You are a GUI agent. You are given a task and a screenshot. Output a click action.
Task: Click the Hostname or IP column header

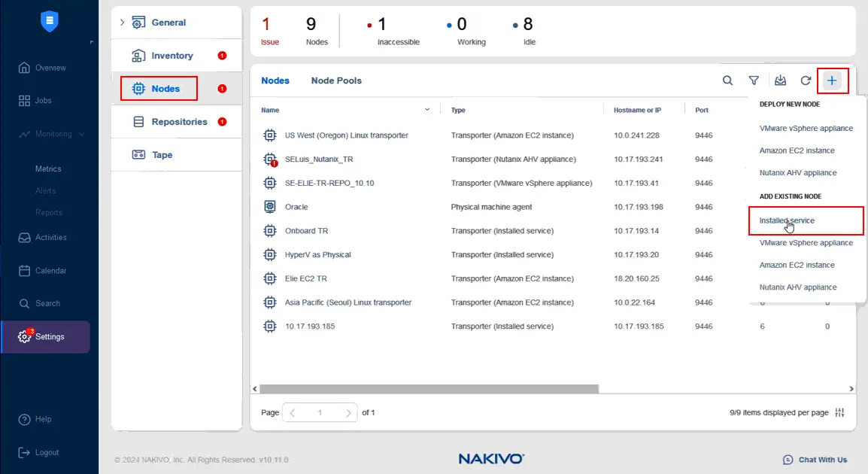pyautogui.click(x=637, y=110)
